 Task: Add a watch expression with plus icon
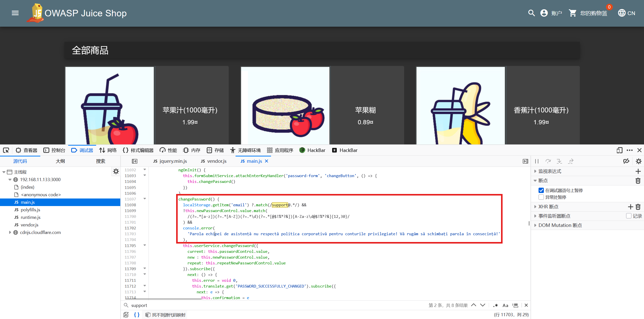(638, 171)
